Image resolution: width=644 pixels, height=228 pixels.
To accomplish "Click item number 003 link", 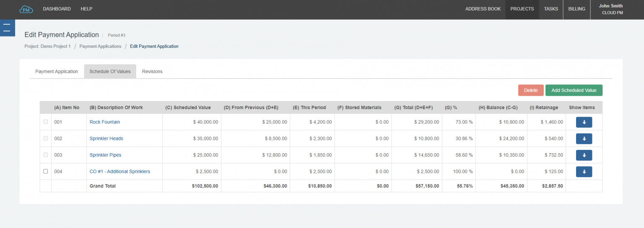I will coord(58,155).
